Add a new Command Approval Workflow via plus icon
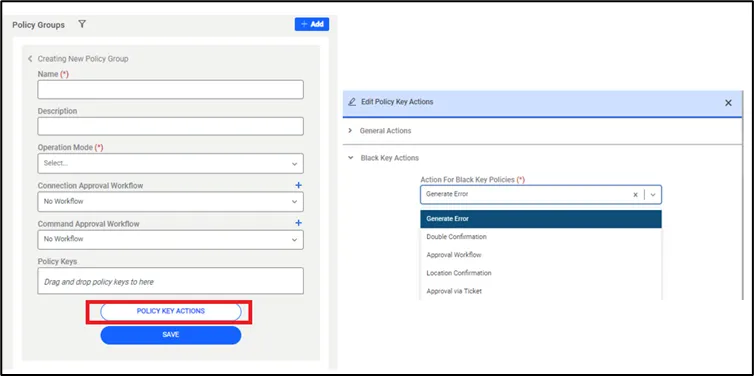The width and height of the screenshot is (754, 376). point(298,223)
